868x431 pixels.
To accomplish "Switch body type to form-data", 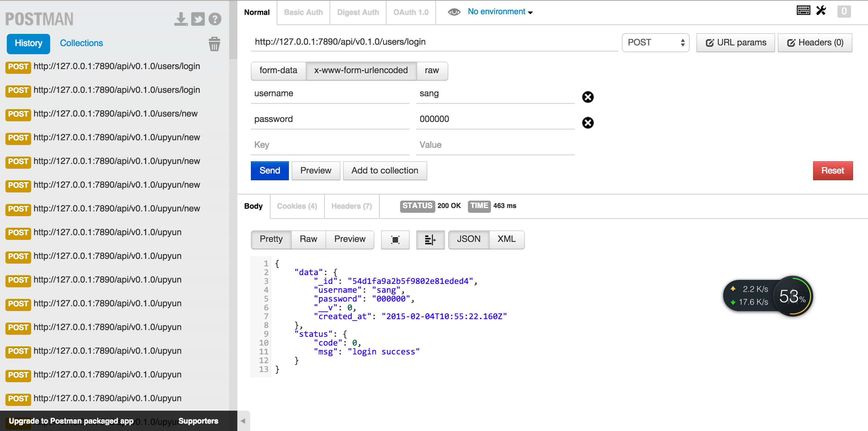I will (278, 70).
